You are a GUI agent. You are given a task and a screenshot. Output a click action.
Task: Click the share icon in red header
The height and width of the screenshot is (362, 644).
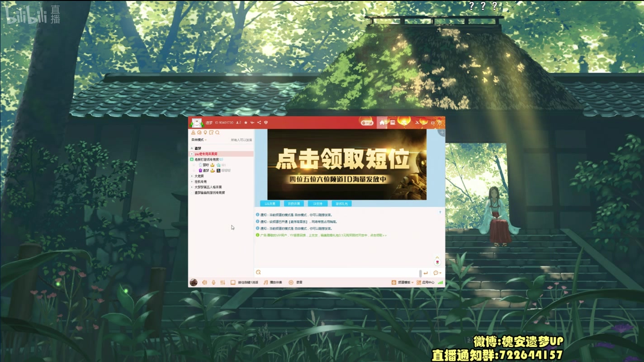pos(259,123)
